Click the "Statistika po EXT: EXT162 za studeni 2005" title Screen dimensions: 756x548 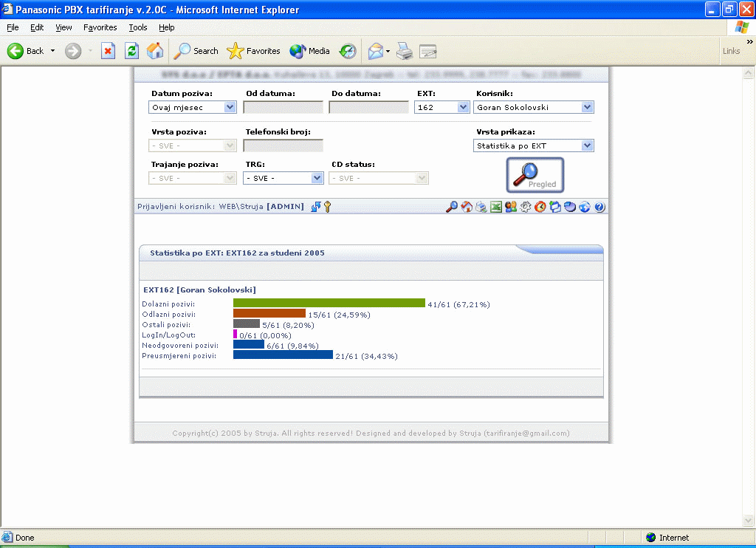(x=237, y=253)
